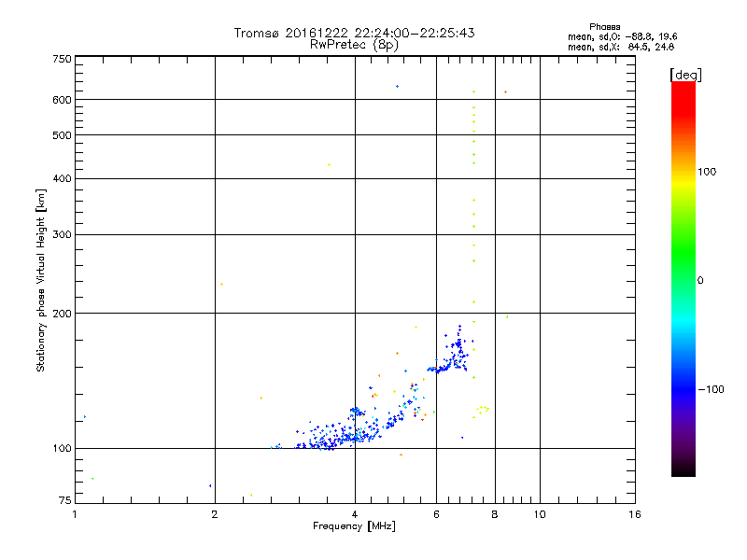This screenshot has height=560, width=747.
Task: Click the black bottom of the colorbar
Action: coord(684,469)
